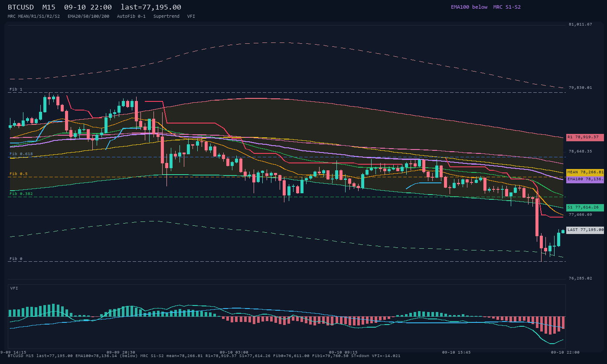The height and width of the screenshot is (364, 607).
Task: Click the purple EMA100 price tag
Action: pos(585,179)
